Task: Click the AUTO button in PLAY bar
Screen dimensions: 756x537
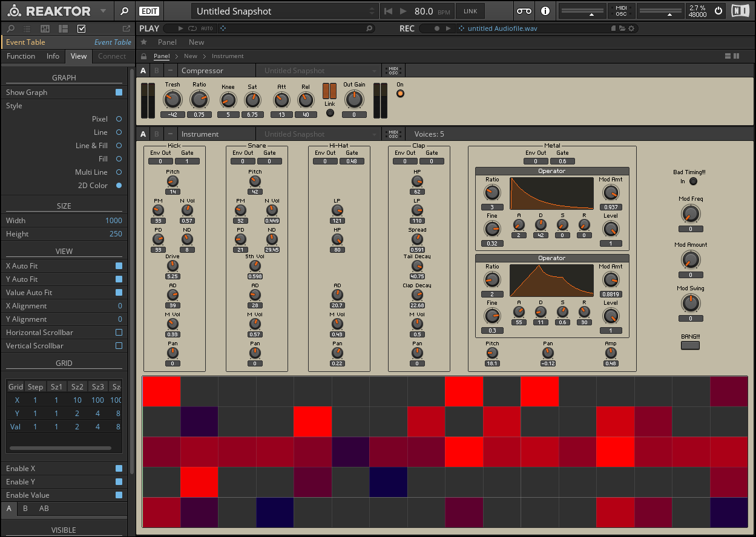Action: 207,28
